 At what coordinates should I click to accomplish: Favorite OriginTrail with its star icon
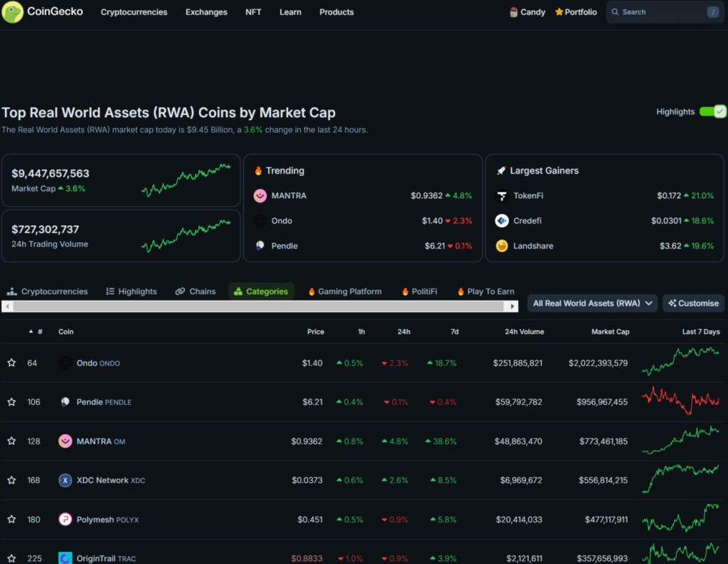11,558
